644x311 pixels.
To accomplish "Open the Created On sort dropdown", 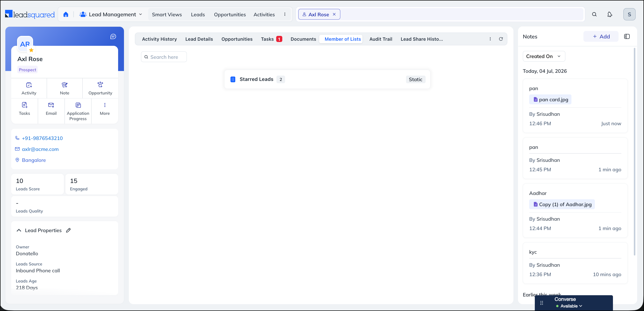I will point(544,56).
